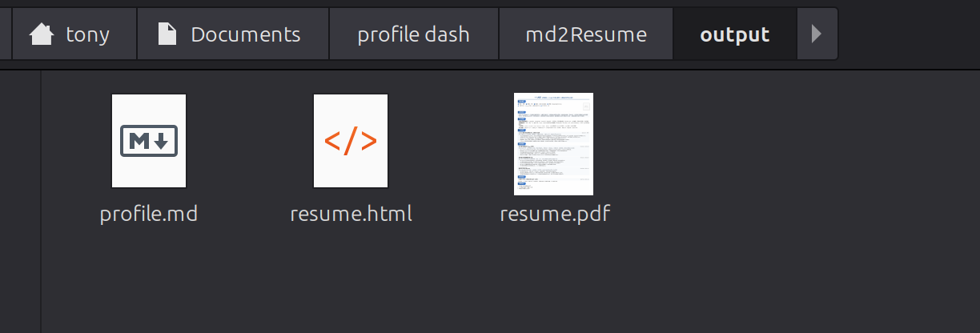Click the path bar right arrow
Image resolution: width=980 pixels, height=333 pixels.
click(817, 34)
